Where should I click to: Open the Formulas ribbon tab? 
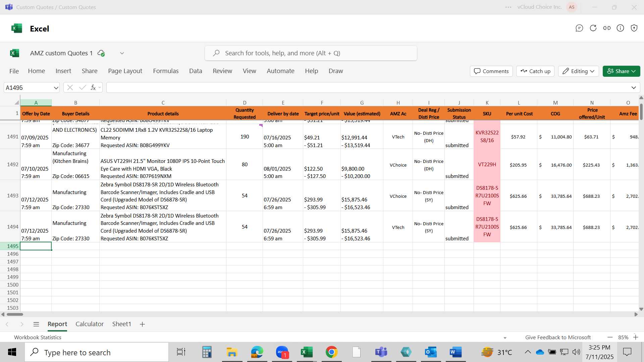click(166, 71)
